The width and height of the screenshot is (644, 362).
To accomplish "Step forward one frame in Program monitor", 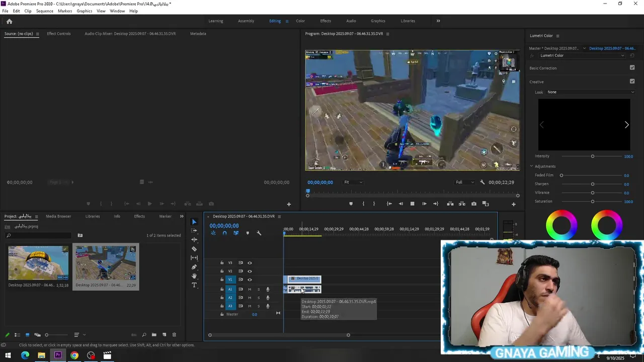I will [x=424, y=204].
